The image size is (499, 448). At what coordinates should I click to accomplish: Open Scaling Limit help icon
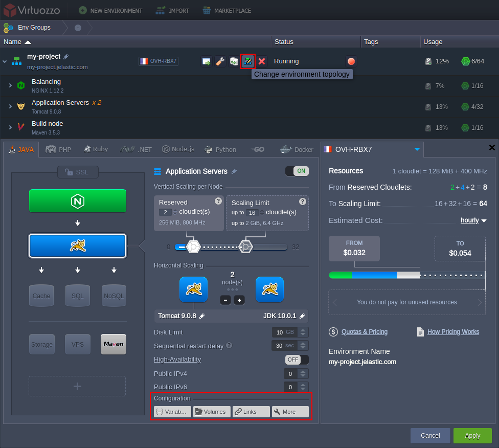tap(303, 201)
